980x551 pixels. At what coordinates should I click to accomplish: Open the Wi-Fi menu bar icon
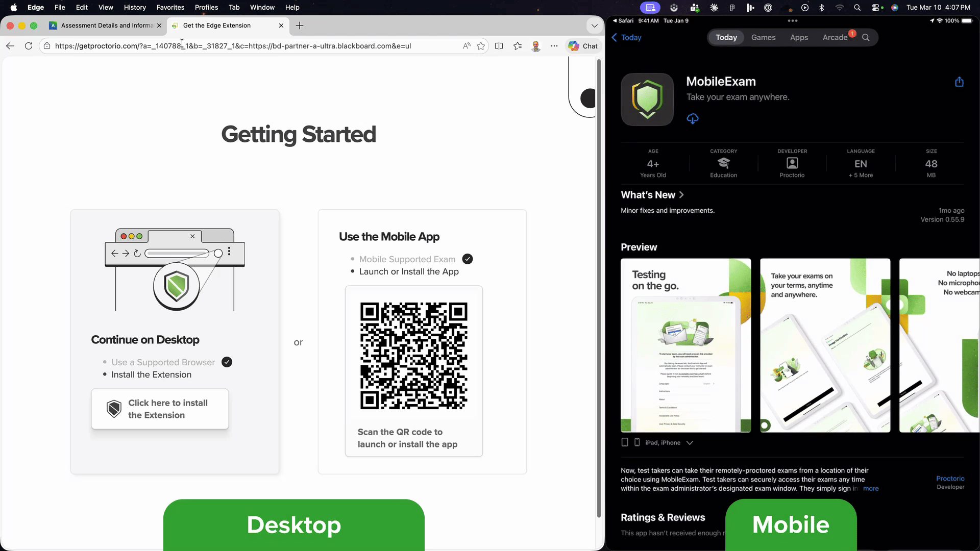pos(840,8)
